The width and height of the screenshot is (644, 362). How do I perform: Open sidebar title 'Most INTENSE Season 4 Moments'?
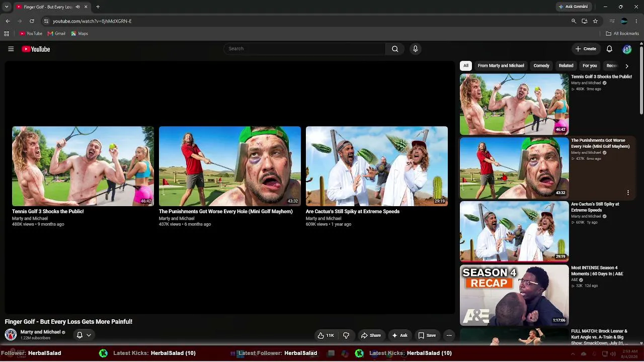[x=597, y=271]
